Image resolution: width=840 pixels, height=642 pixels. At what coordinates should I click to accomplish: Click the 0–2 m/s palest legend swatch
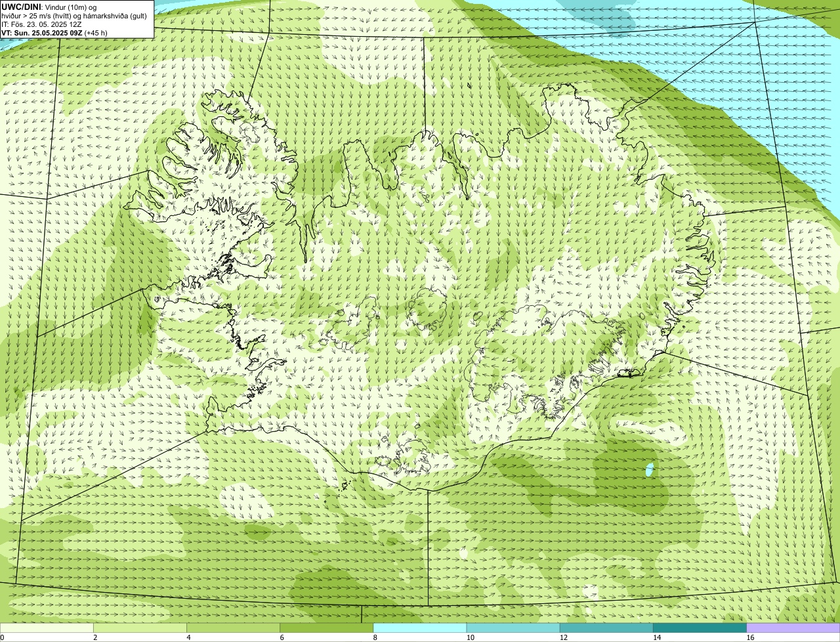coord(47,628)
